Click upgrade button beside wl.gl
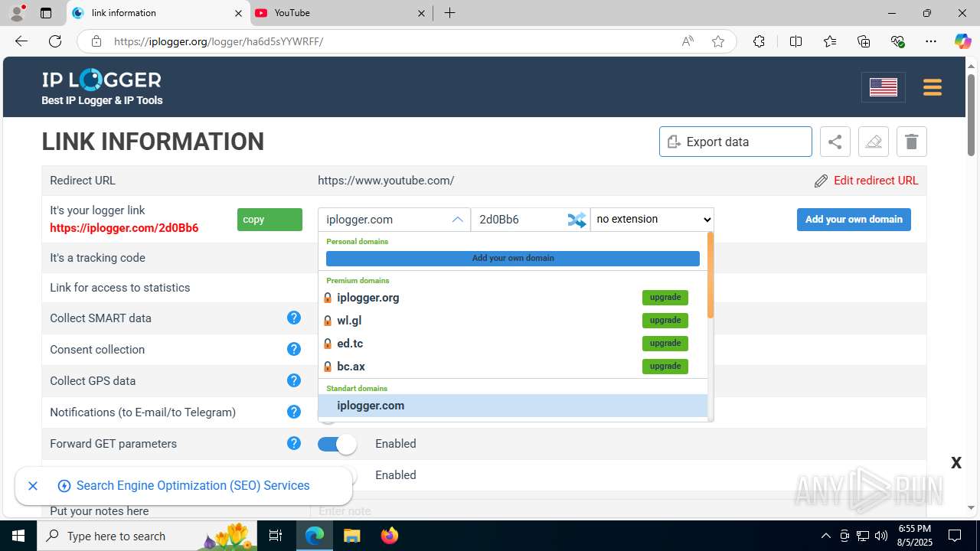980x551 pixels. pyautogui.click(x=665, y=321)
